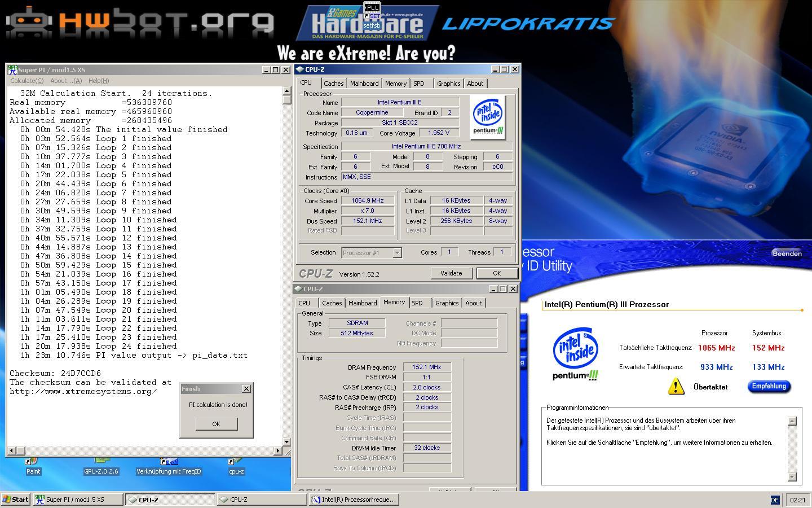Click the Validate button in CPU-Z
This screenshot has height=508, width=812.
pyautogui.click(x=451, y=273)
